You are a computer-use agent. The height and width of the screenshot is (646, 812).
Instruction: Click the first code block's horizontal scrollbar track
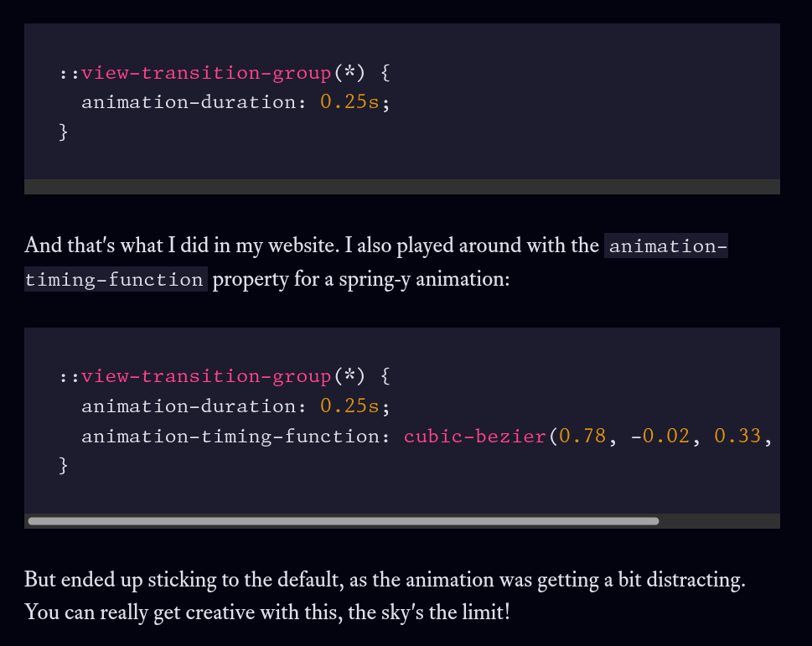[402, 187]
